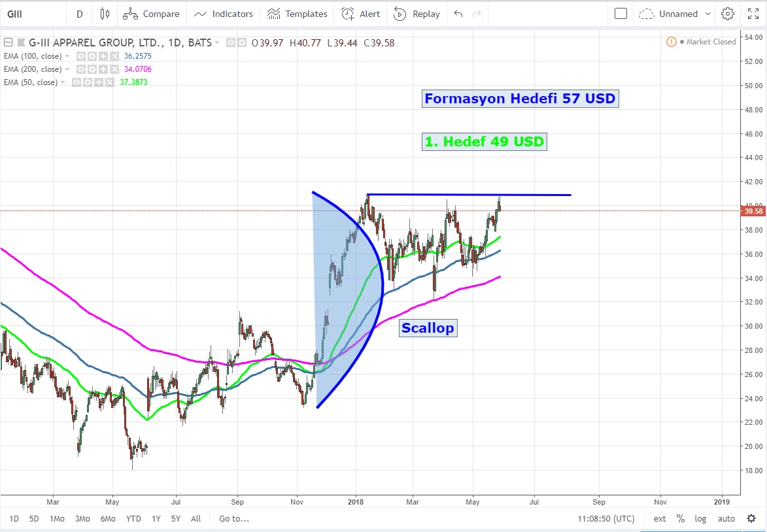
Task: Open the candlestick chart style selector
Action: [105, 14]
